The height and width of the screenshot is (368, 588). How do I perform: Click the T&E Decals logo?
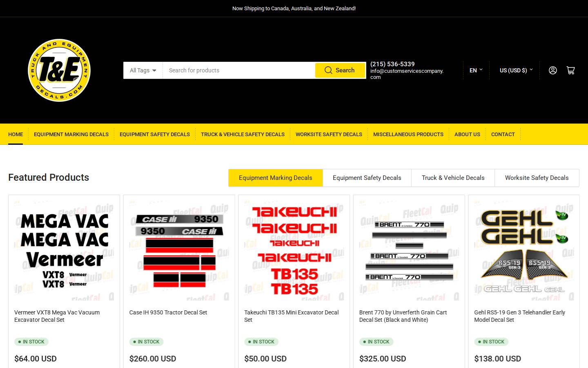point(59,70)
